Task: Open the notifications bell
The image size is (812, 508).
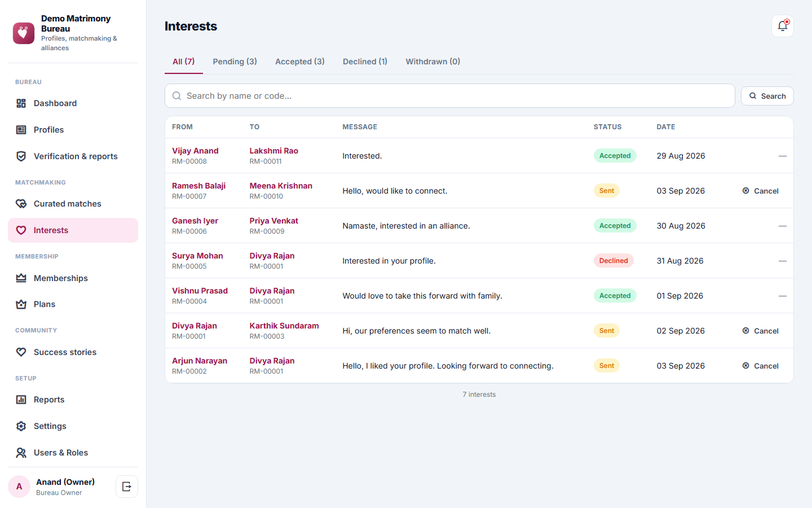Action: (783, 26)
